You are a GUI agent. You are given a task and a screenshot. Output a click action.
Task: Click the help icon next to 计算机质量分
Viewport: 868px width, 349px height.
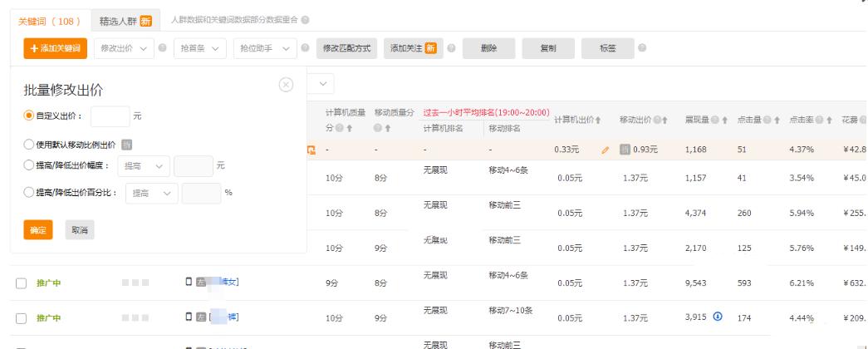(x=341, y=129)
